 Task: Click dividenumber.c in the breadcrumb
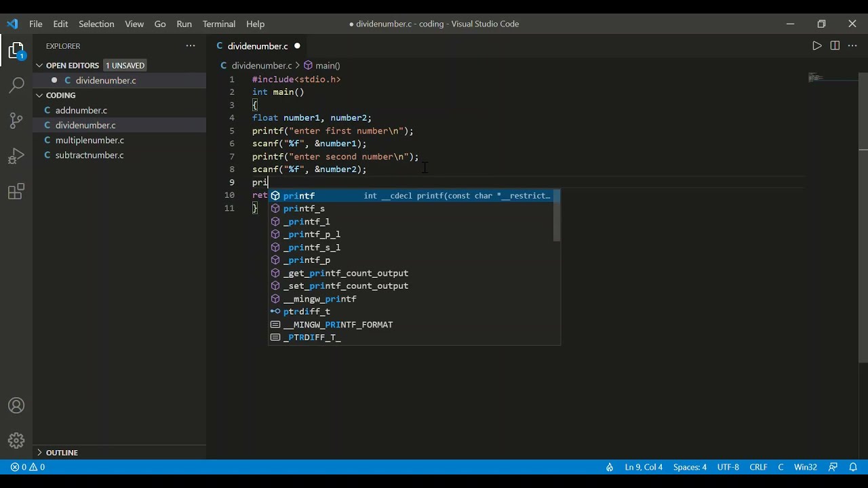tap(262, 66)
